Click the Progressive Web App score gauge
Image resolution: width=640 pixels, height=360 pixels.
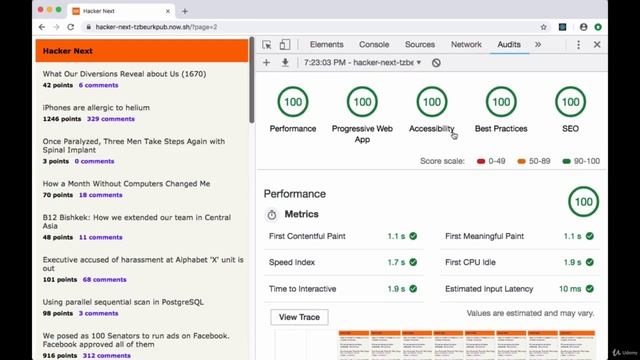pos(362,102)
